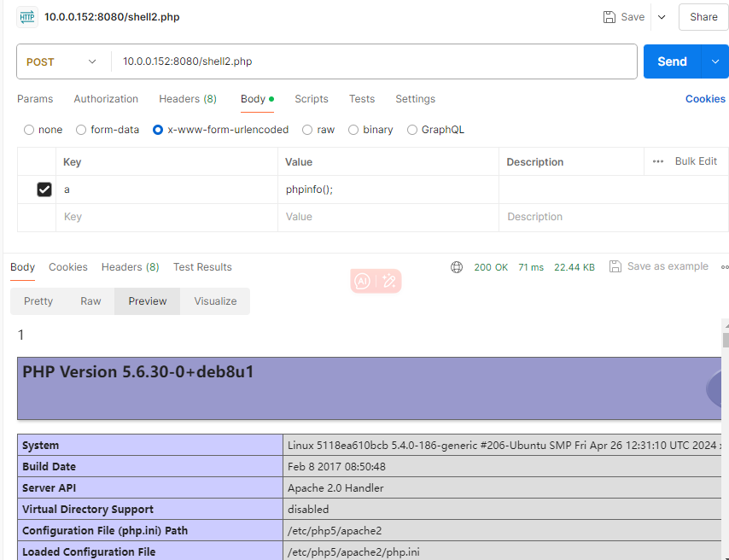Click the empty Description placeholder field
Viewport: 729px width, 560px height.
613,217
